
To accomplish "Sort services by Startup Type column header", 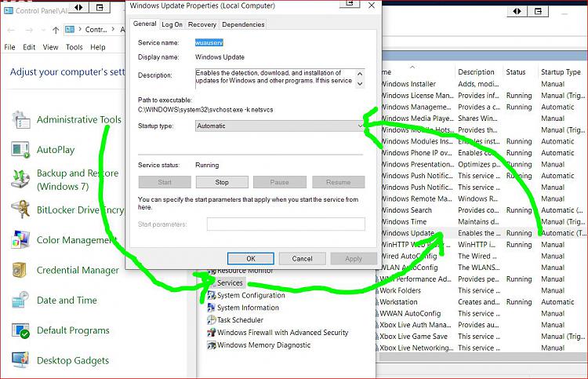I will point(561,72).
